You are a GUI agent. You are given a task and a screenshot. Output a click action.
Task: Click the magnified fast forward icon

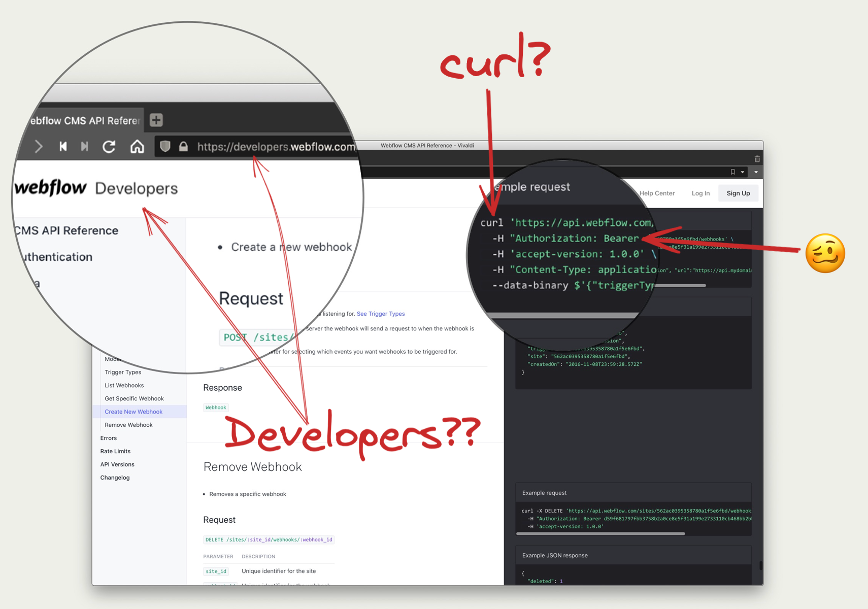coord(85,147)
